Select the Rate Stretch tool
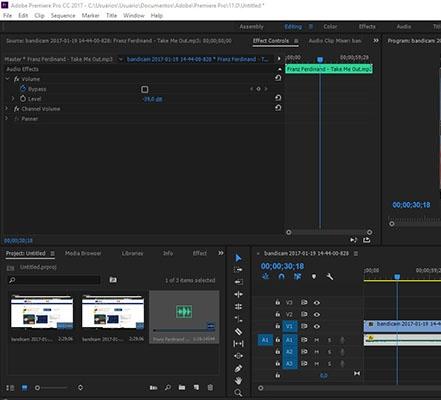The image size is (441, 400). 238,319
